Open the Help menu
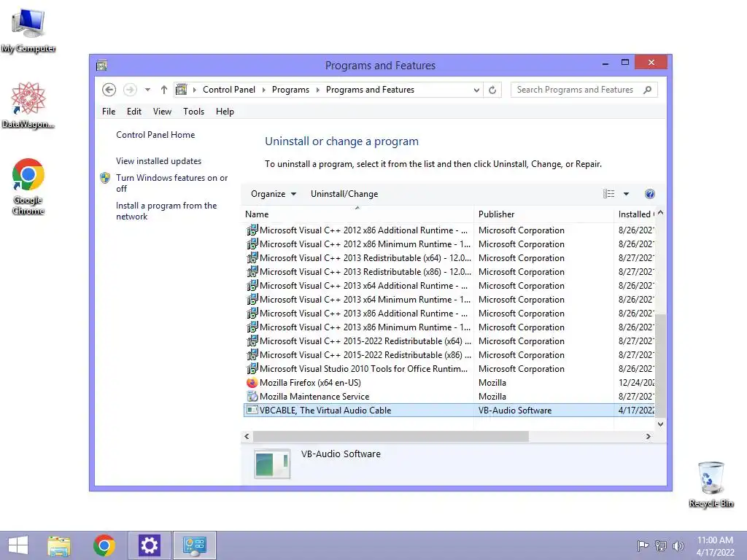The width and height of the screenshot is (747, 560). point(225,112)
